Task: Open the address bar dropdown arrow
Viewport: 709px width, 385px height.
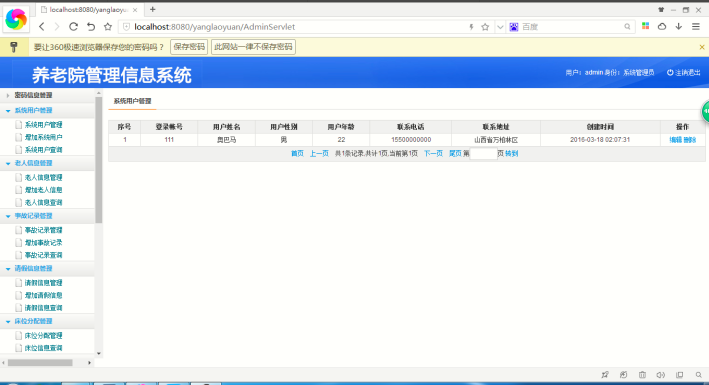Action: [500, 27]
